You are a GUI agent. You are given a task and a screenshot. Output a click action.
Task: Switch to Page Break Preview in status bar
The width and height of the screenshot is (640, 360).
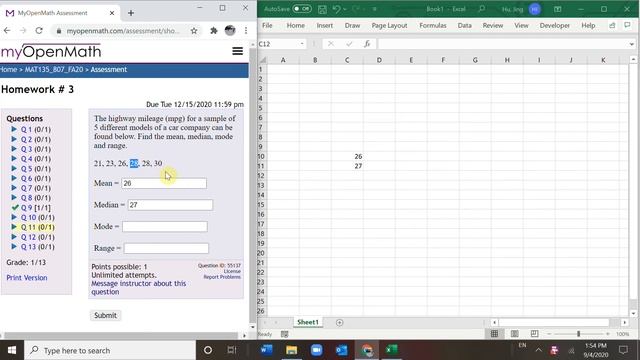point(534,334)
